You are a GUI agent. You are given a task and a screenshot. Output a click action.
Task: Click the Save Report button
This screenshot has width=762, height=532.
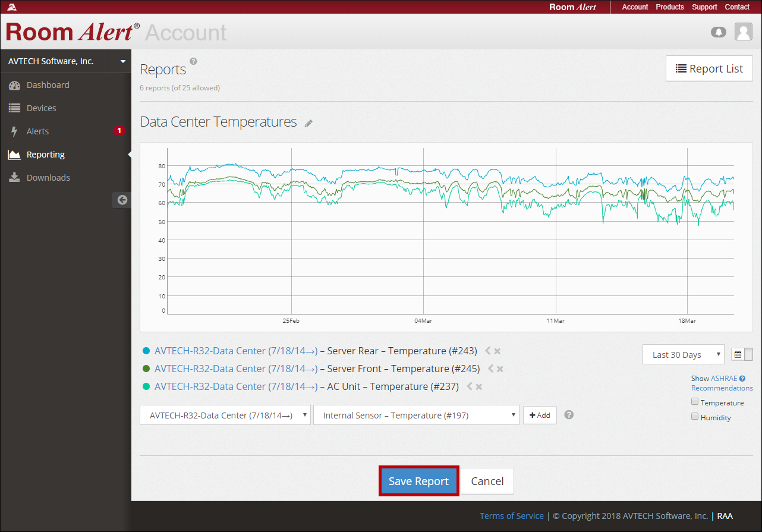click(x=418, y=481)
